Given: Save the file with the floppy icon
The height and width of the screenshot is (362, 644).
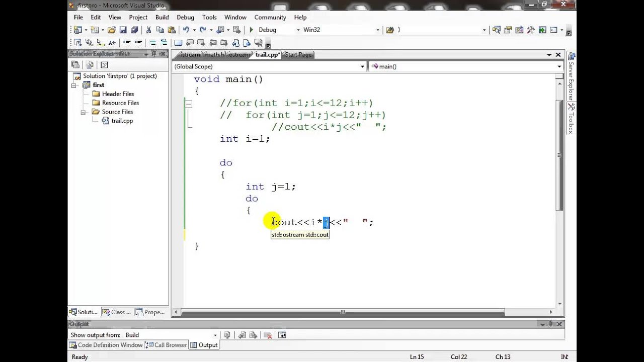Looking at the screenshot, I should [123, 30].
